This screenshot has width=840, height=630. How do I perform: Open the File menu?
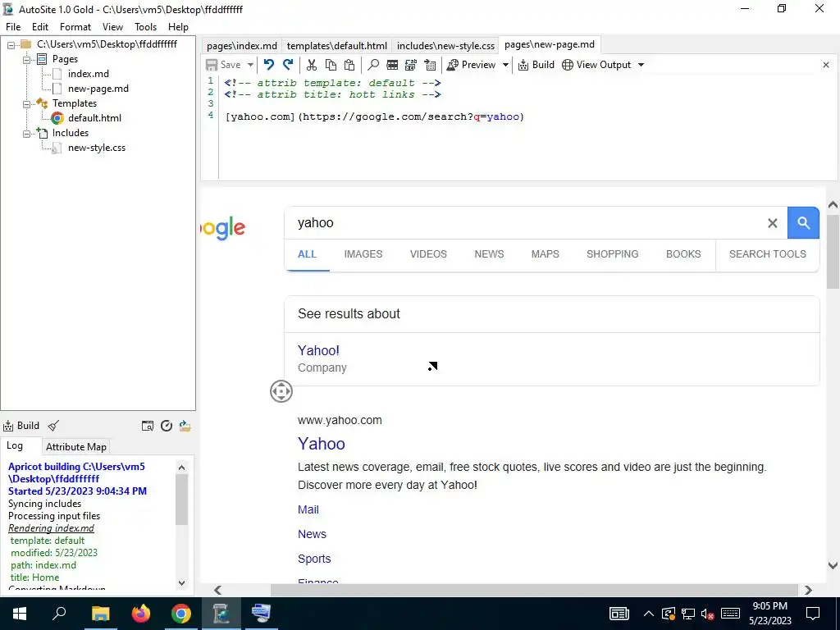(13, 27)
